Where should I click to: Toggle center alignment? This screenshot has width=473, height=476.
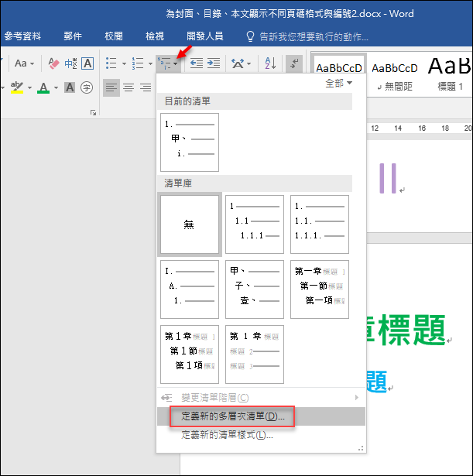[129, 87]
